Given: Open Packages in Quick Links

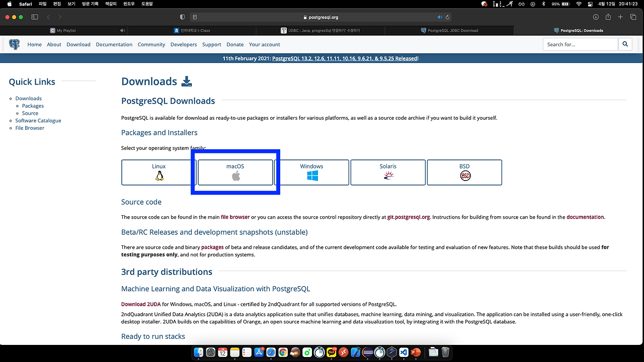Looking at the screenshot, I should pos(33,106).
